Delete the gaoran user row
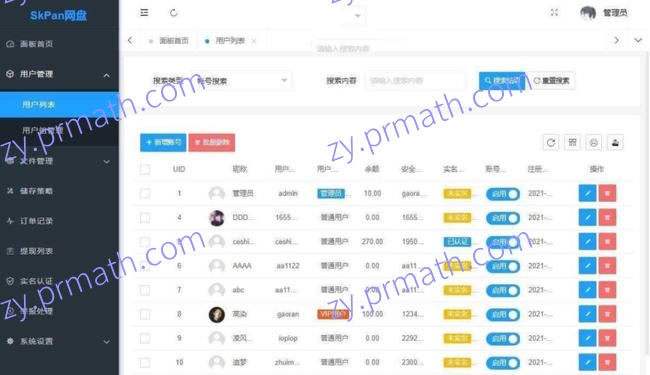The height and width of the screenshot is (375, 650). (x=607, y=314)
